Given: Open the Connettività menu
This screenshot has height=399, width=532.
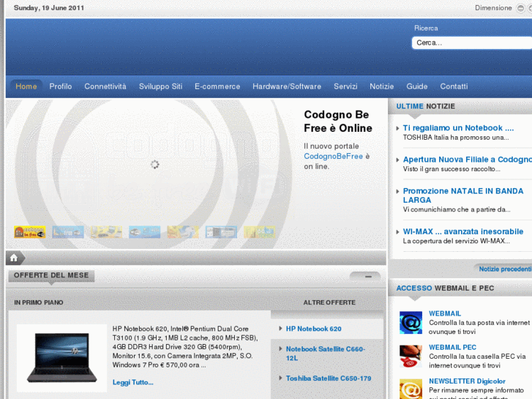Looking at the screenshot, I should click(x=105, y=86).
